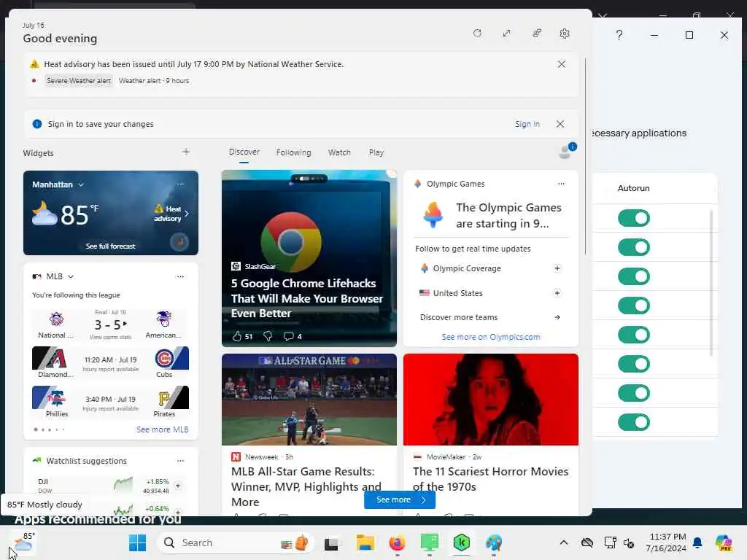Screen dimensions: 747x560
Task: Add a widget with the plus icon
Action: 186,152
